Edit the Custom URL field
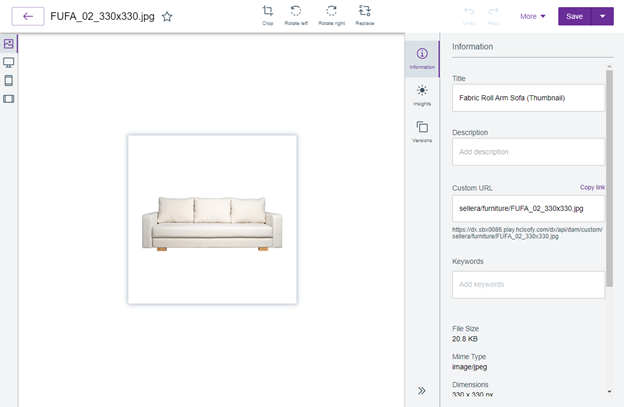Image resolution: width=624 pixels, height=407 pixels. [x=528, y=208]
